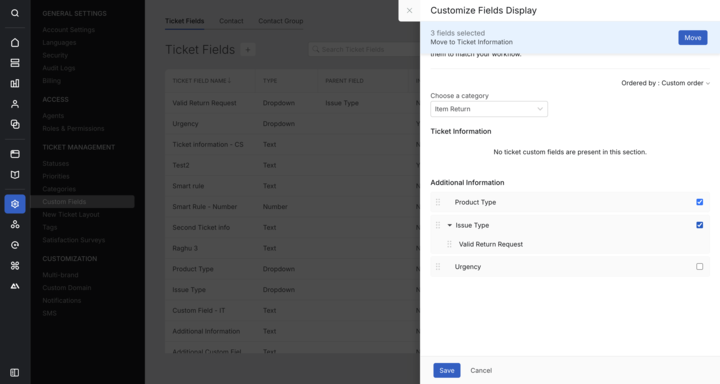Check the Urgency checkbox
Viewport: 720px width, 384px height.
(x=699, y=266)
